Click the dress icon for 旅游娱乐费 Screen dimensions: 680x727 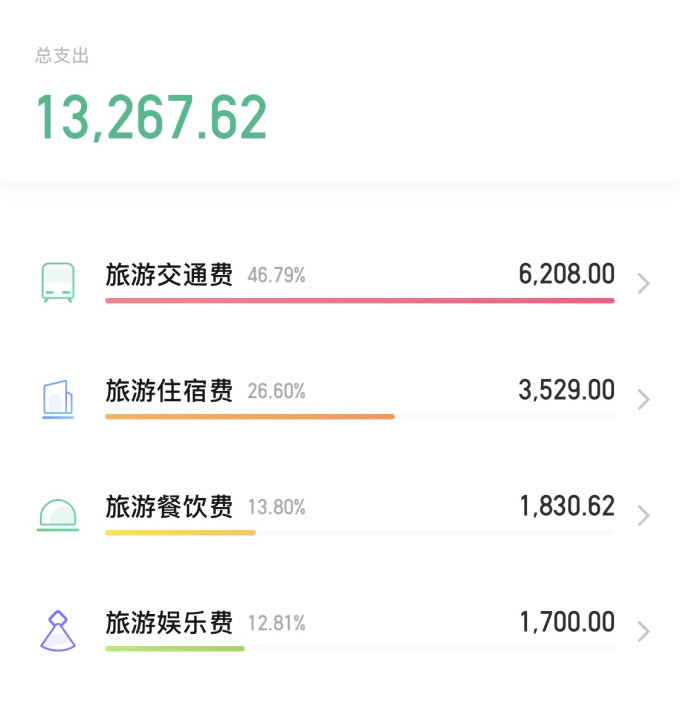click(57, 631)
